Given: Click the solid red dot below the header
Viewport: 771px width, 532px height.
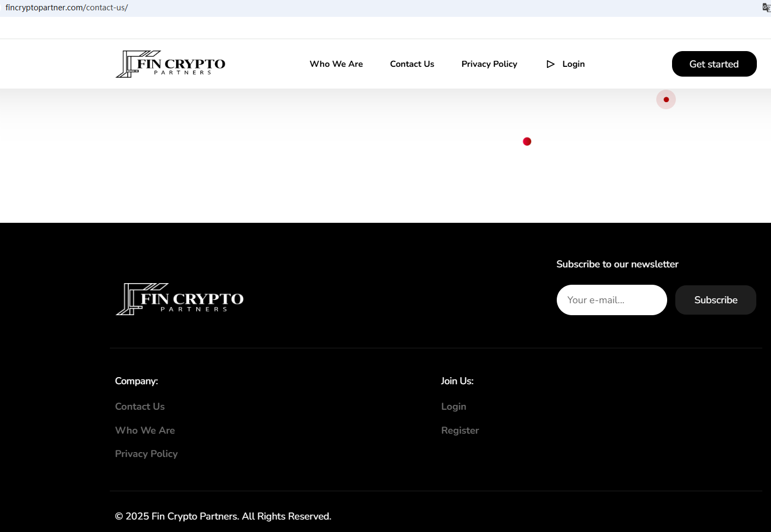Looking at the screenshot, I should (x=527, y=141).
